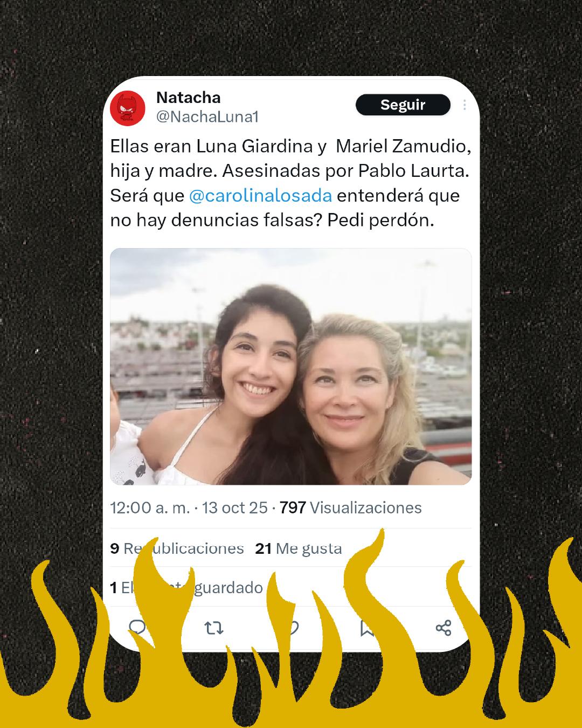Click the tweet text about Luna Giardina
This screenshot has height=728, width=582.
pos(290,183)
